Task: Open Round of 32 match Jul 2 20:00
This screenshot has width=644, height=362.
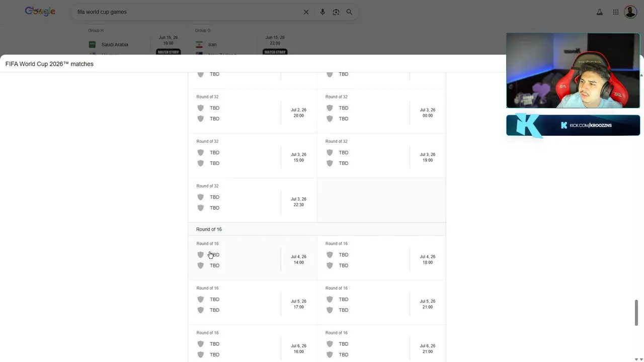Action: (252, 113)
